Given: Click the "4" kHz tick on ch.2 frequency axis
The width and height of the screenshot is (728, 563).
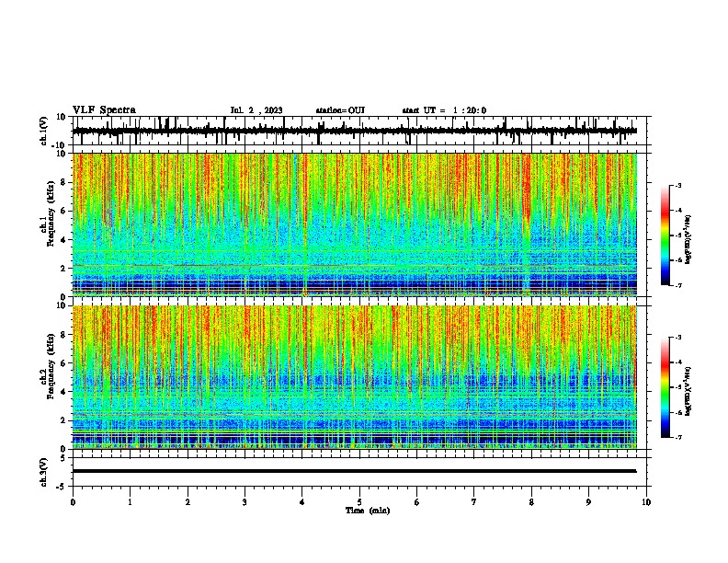Looking at the screenshot, I should click(x=64, y=392).
